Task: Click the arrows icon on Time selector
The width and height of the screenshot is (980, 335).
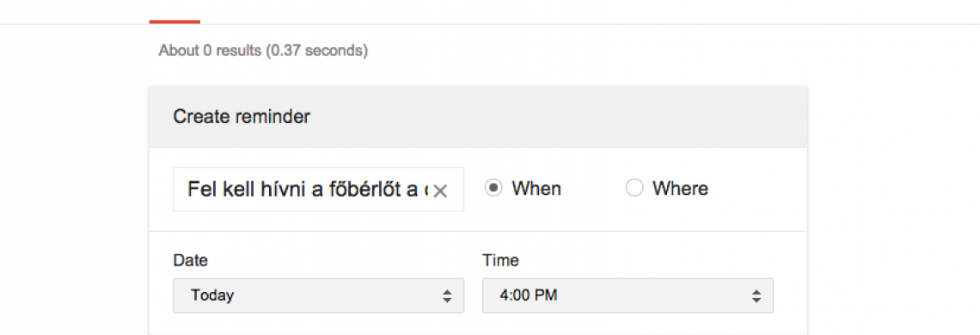Action: [756, 296]
